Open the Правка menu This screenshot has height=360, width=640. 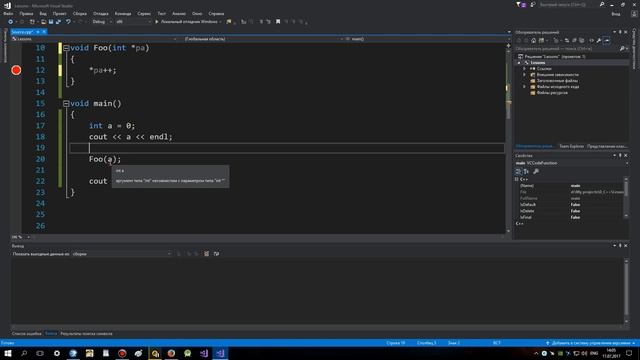pyautogui.click(x=26, y=13)
